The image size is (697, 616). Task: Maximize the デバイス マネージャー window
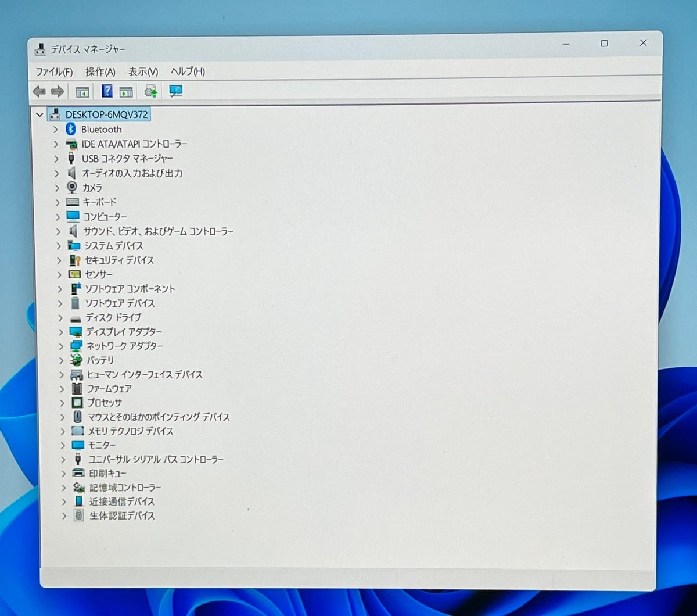click(x=604, y=44)
